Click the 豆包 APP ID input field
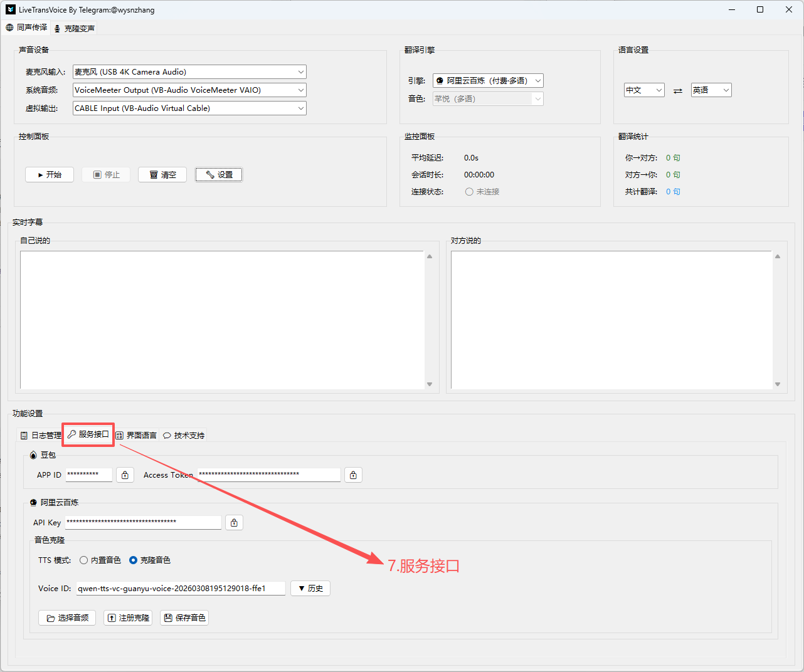804x672 pixels. coord(89,475)
